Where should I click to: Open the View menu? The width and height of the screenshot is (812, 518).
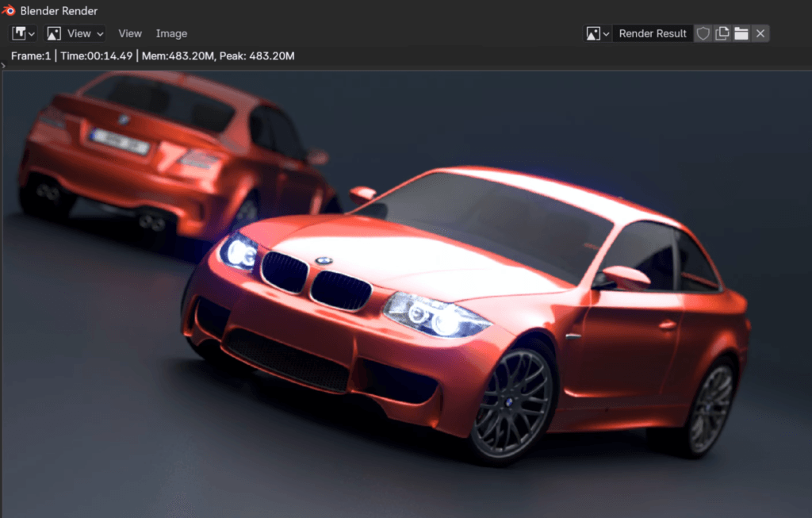click(x=130, y=33)
